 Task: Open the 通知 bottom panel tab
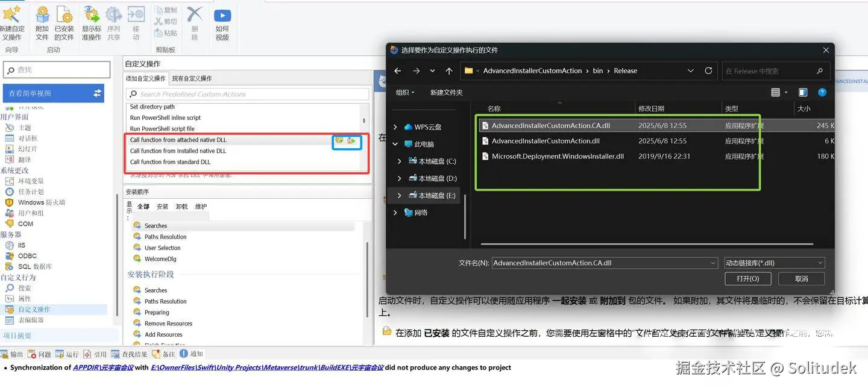pyautogui.click(x=192, y=354)
